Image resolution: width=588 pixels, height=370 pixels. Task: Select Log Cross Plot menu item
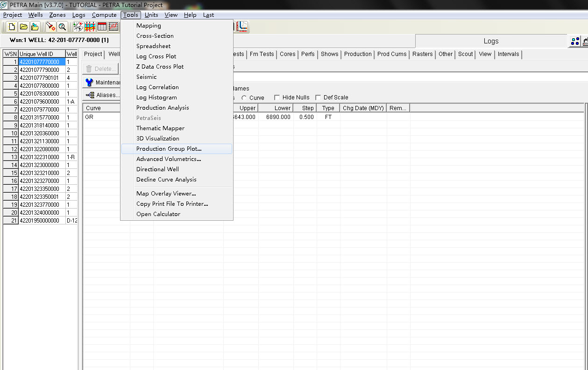click(177, 56)
